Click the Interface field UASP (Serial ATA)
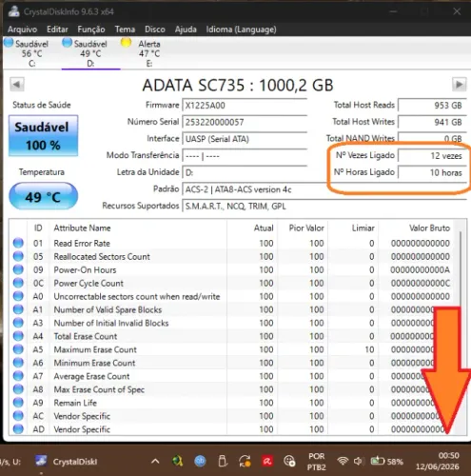The height and width of the screenshot is (476, 471). [x=245, y=139]
